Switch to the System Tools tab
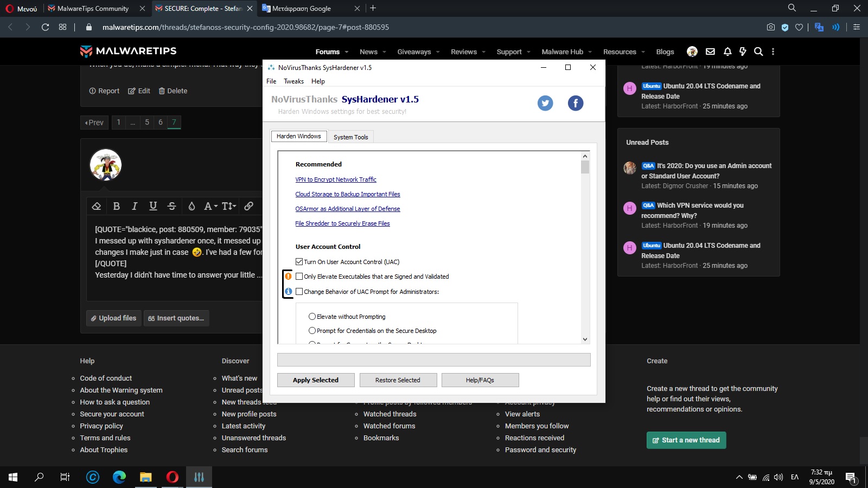This screenshot has width=868, height=488. coord(351,137)
